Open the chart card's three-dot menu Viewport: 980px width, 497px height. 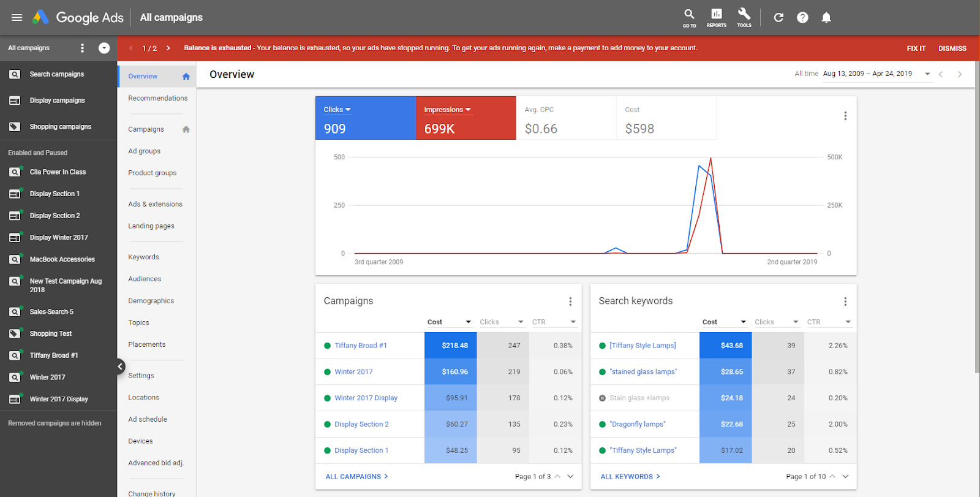[x=845, y=116]
